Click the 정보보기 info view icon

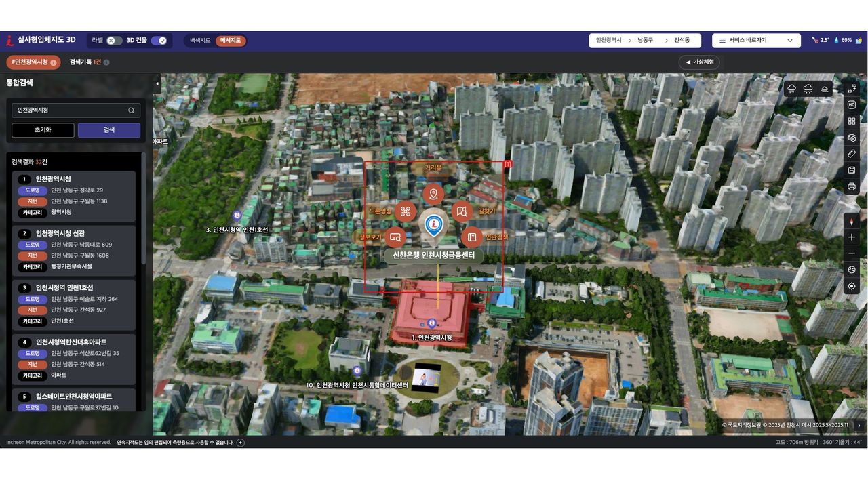coord(395,238)
